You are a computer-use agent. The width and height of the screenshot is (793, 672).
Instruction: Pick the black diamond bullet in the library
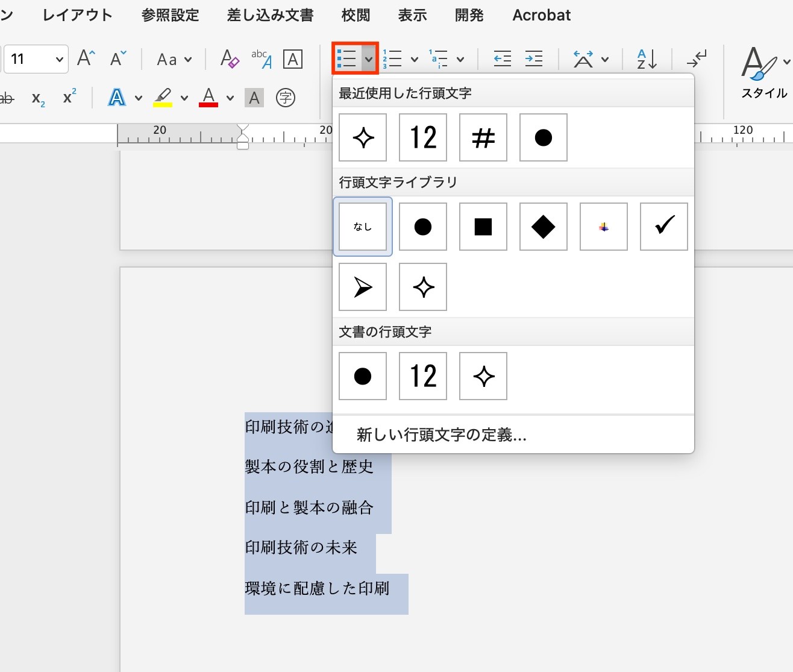pyautogui.click(x=544, y=227)
